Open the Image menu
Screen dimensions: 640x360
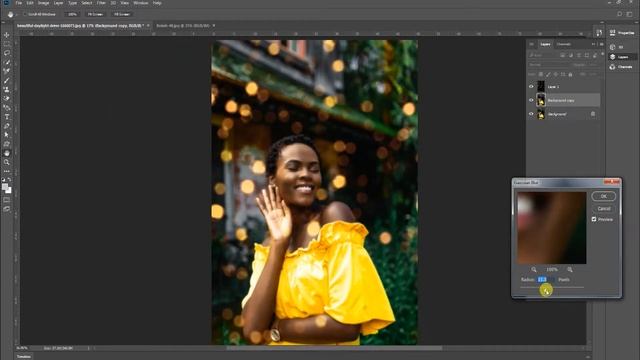click(44, 3)
